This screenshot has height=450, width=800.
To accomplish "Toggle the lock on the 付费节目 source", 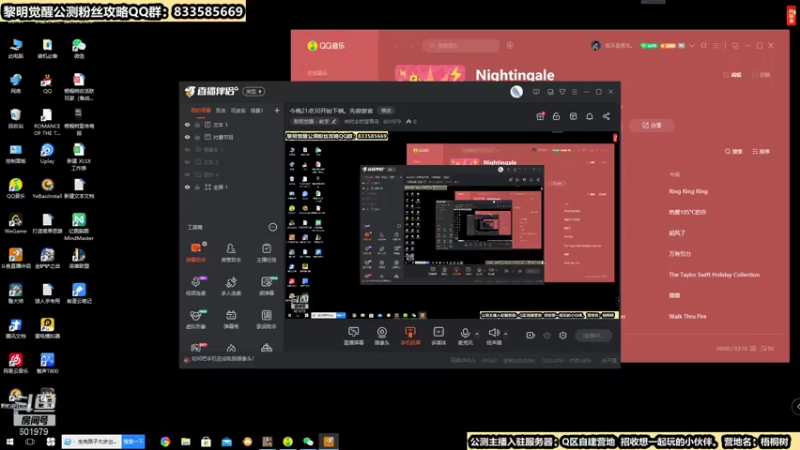I will pos(197,137).
